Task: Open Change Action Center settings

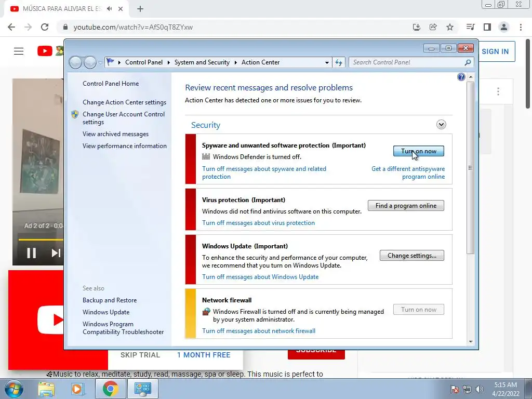Action: click(124, 102)
